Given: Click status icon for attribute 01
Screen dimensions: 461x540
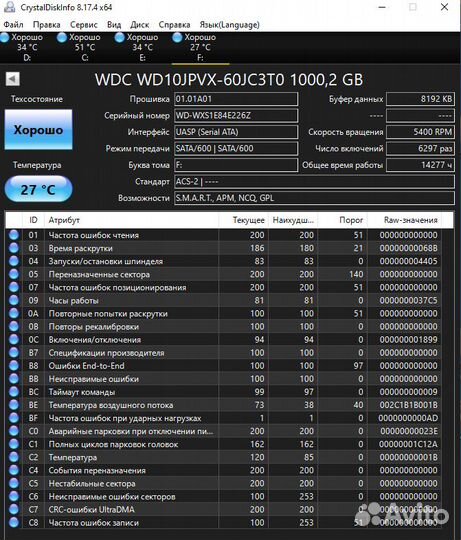Looking at the screenshot, I should tap(14, 235).
